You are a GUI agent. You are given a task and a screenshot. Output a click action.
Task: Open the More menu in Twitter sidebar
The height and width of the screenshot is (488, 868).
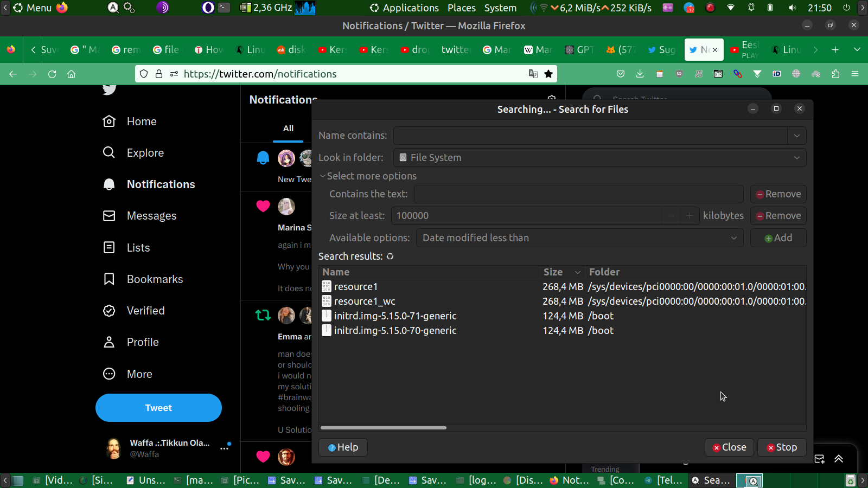click(x=127, y=374)
